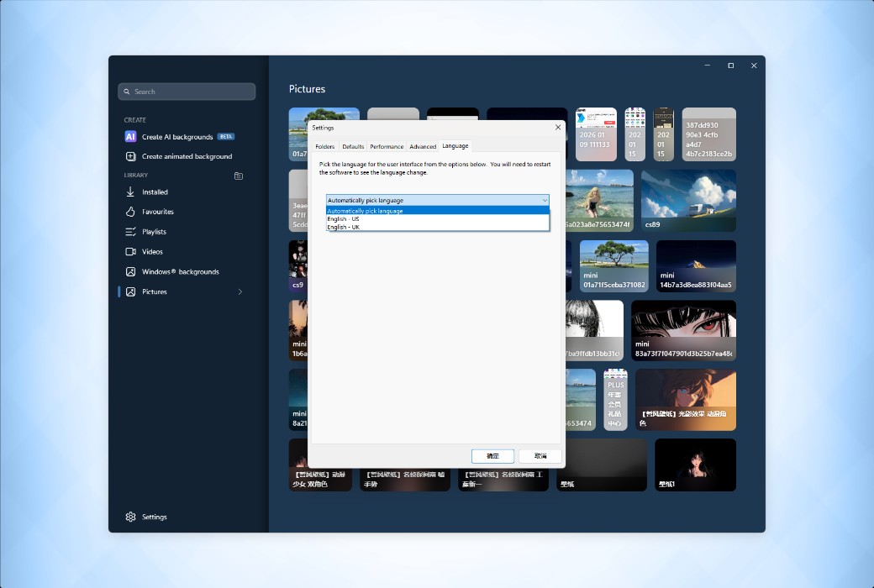Open the PLUS 年度会员礼品中心 thumbnail
874x588 pixels.
point(615,400)
